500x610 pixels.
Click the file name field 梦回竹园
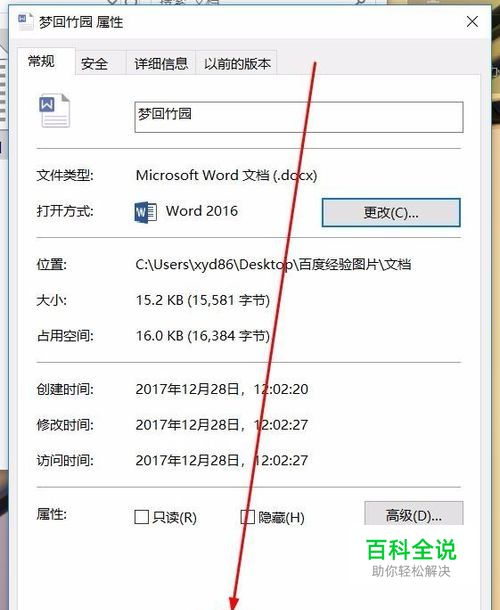click(299, 117)
